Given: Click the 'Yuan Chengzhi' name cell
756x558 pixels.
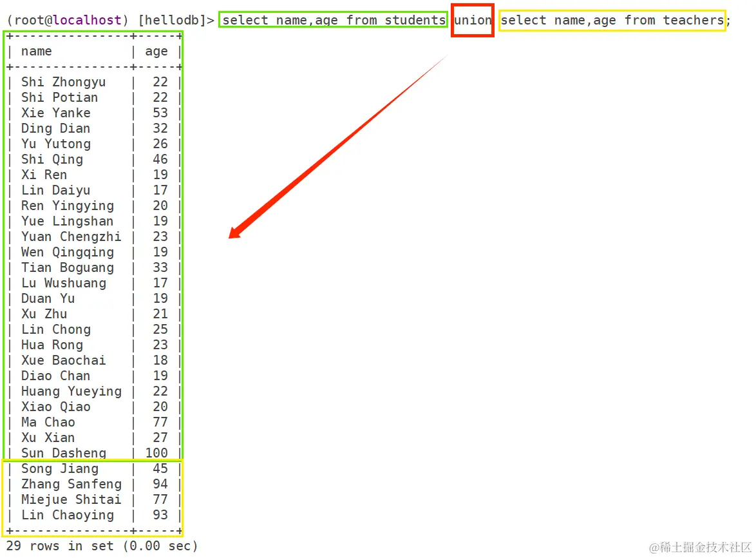Looking at the screenshot, I should pos(71,236).
